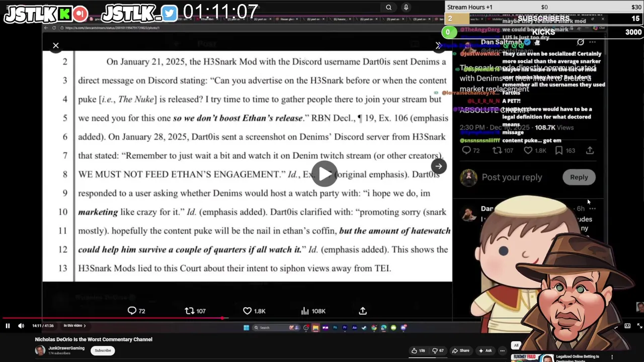Click YouTube search magnifier icon

point(388,7)
